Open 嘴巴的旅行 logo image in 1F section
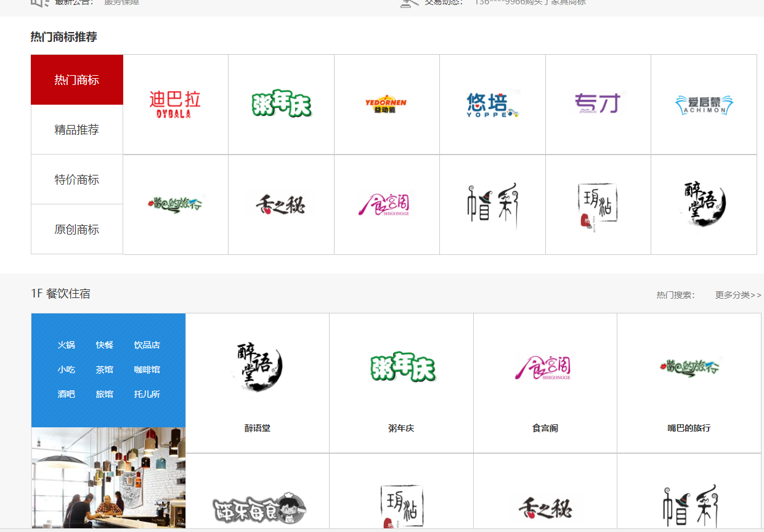This screenshot has width=764, height=532. (689, 366)
